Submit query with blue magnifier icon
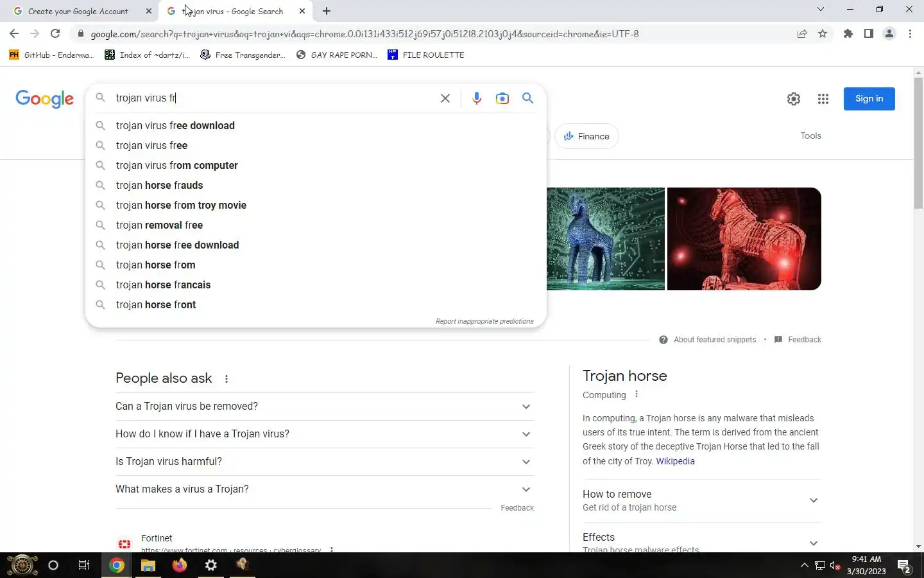 pyautogui.click(x=527, y=98)
